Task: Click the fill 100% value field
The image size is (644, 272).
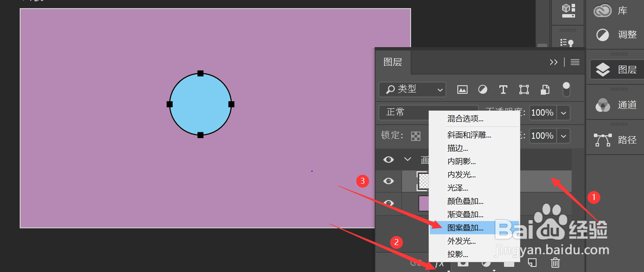Action: [543, 136]
